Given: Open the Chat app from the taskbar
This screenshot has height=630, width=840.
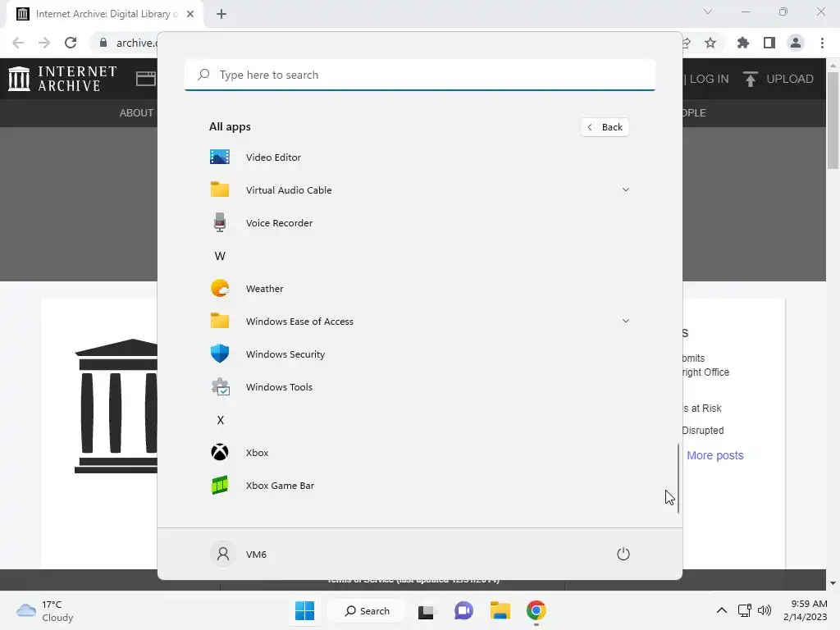Looking at the screenshot, I should pyautogui.click(x=463, y=610).
